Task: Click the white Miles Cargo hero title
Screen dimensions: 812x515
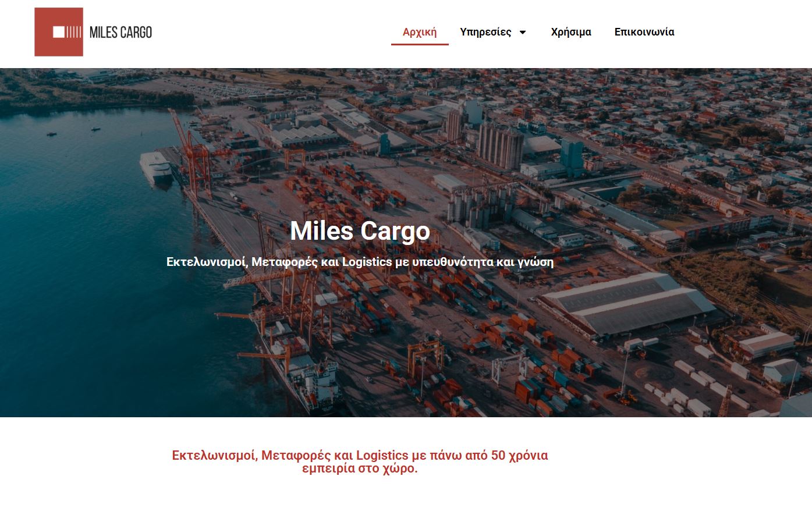Action: [360, 231]
